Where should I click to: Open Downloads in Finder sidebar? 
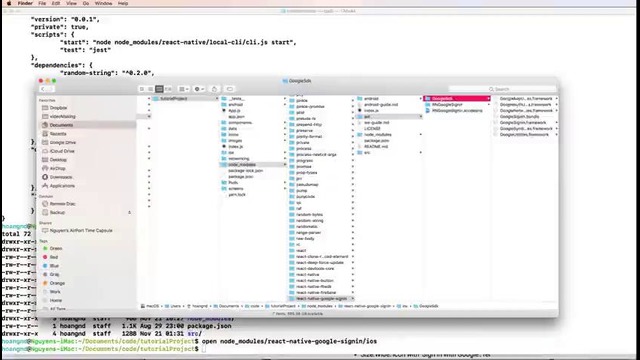point(58,177)
